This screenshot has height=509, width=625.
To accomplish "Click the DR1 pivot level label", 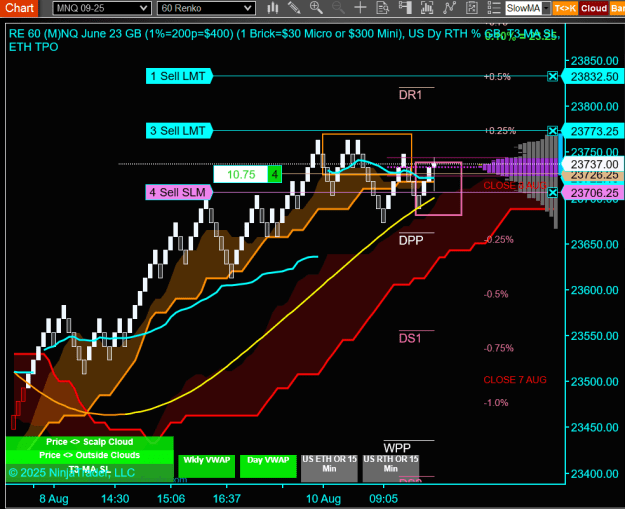I will [x=410, y=95].
